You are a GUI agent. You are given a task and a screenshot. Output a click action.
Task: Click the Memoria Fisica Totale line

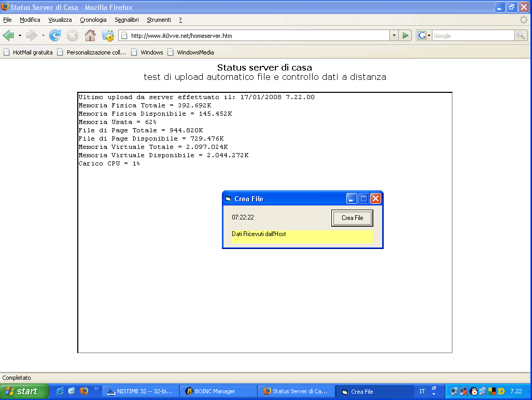tap(145, 106)
